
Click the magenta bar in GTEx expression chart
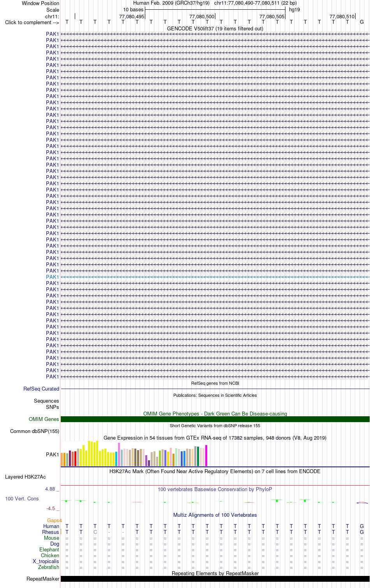(206, 456)
